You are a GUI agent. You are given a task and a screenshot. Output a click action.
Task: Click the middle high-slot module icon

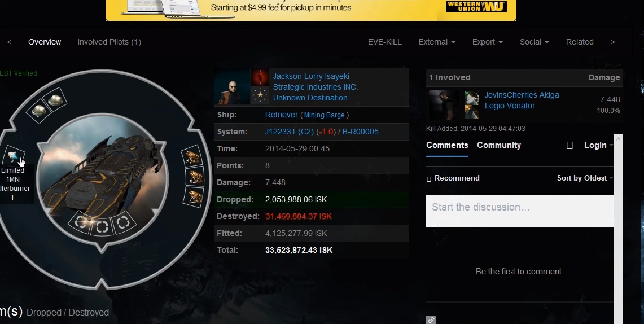click(x=194, y=177)
